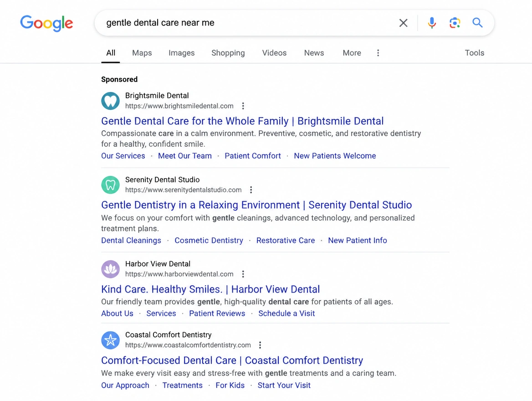Viewport: 532px width, 401px height.
Task: Click the Brightsmile Dental tooth favicon
Action: 110,101
